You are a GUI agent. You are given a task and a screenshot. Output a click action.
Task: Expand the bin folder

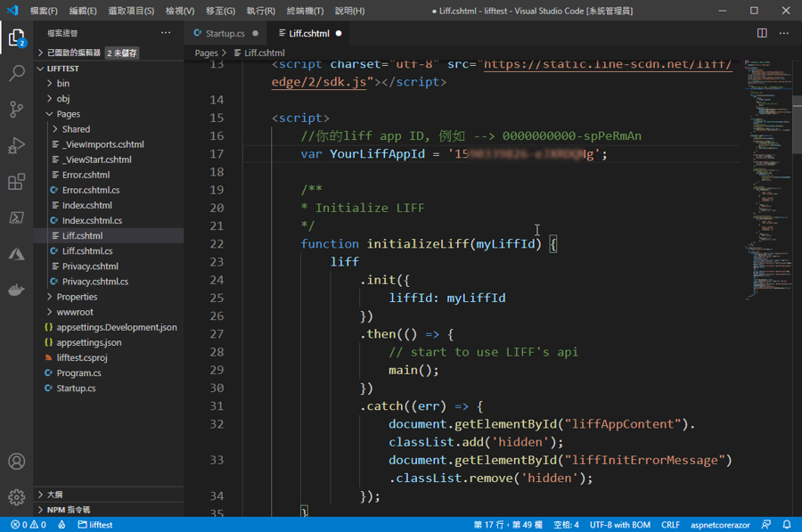tap(63, 84)
